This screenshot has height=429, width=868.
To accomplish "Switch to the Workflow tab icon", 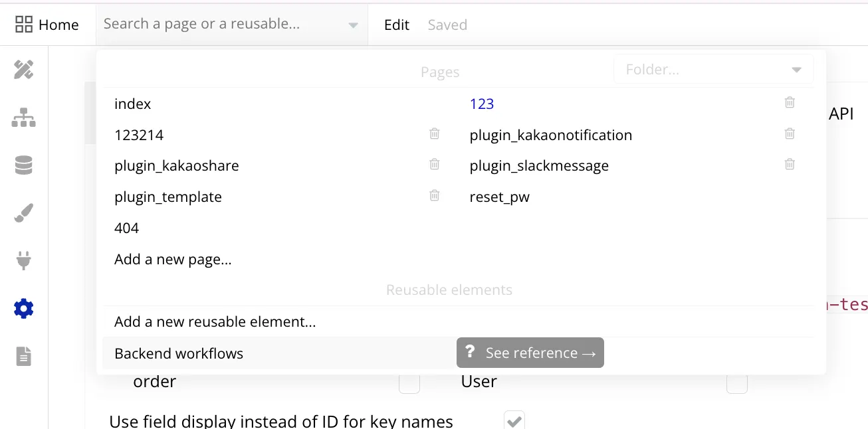I will pyautogui.click(x=24, y=118).
